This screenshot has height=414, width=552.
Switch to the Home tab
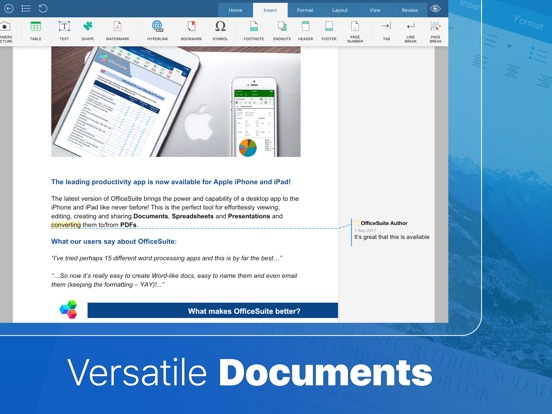[235, 10]
